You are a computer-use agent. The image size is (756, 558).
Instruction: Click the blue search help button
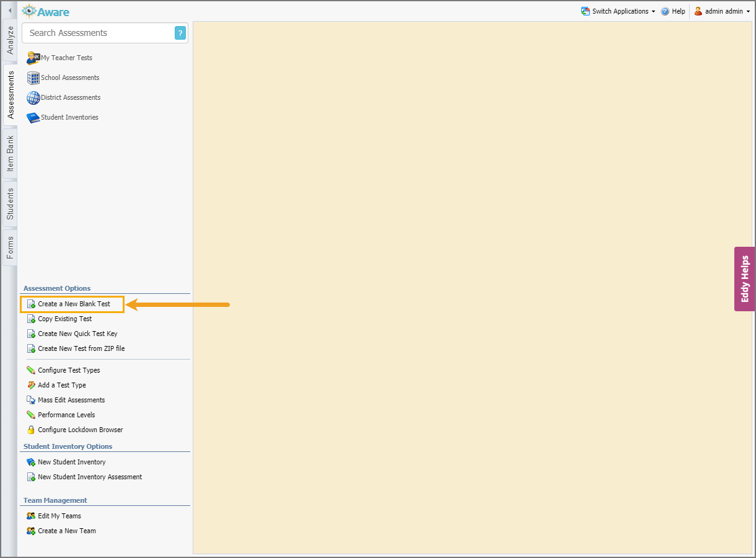pyautogui.click(x=180, y=33)
